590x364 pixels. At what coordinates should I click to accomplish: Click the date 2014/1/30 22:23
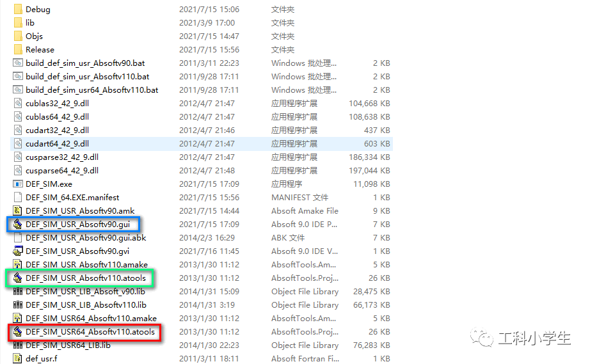click(209, 345)
